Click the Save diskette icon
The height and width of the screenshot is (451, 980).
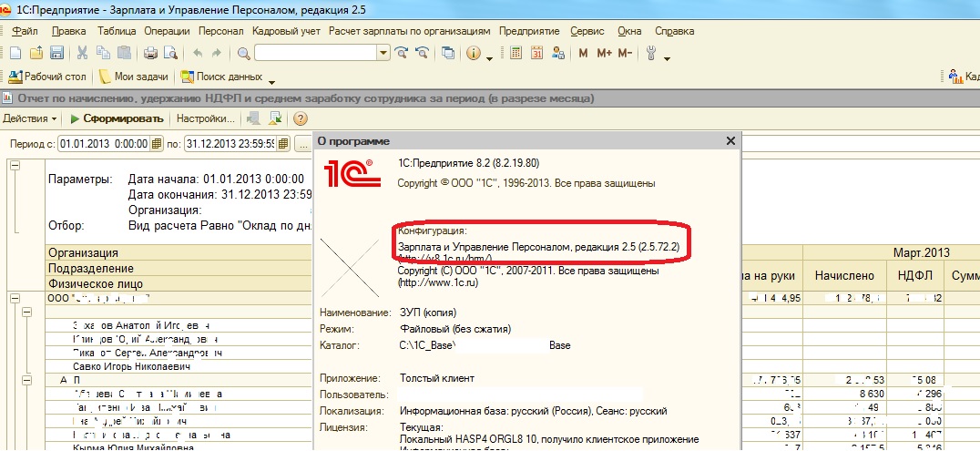click(56, 53)
